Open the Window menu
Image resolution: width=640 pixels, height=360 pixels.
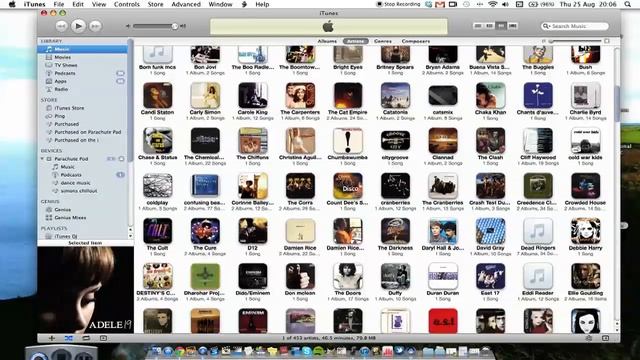(x=220, y=4)
